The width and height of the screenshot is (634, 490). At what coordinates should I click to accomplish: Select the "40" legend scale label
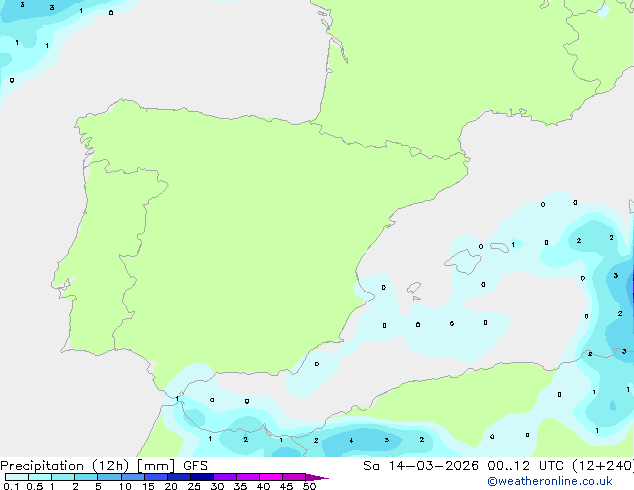[263, 486]
